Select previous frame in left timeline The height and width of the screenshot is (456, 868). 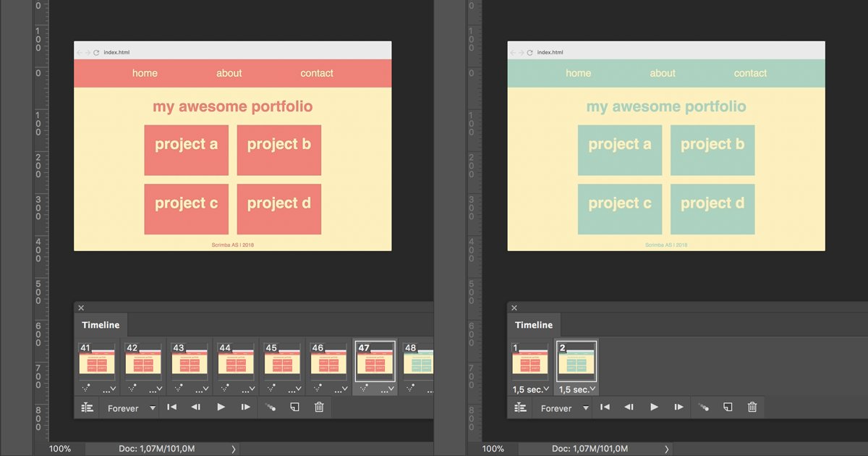(x=195, y=408)
